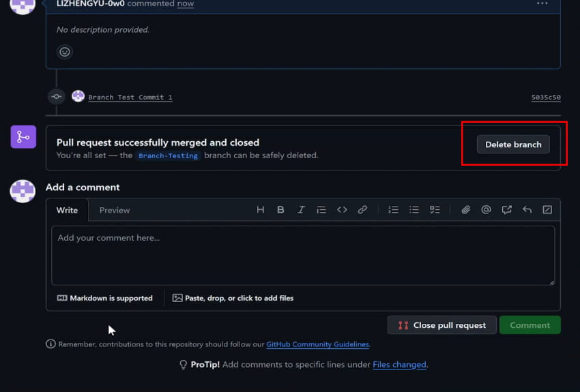The image size is (580, 392).
Task: Click the comment box resize handle
Action: [552, 282]
